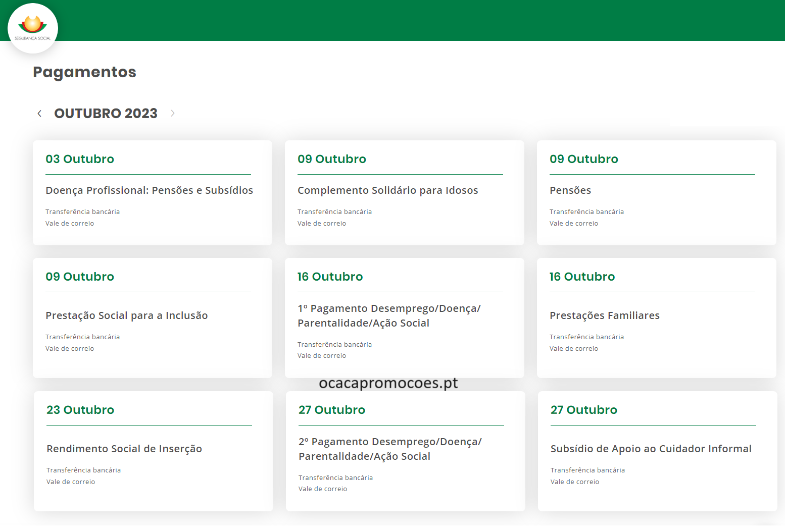Click the Pagamentos page heading
Screen dimensions: 785x532
coord(84,72)
